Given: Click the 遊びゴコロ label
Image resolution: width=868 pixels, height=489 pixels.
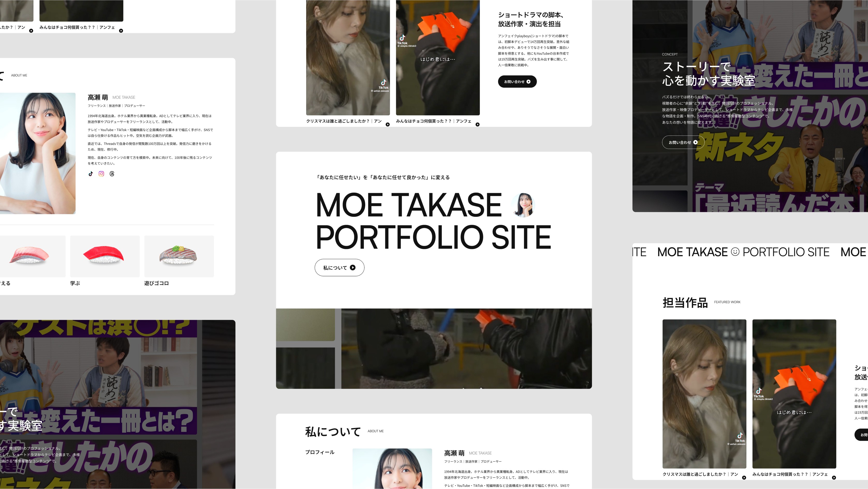Looking at the screenshot, I should coord(156,283).
